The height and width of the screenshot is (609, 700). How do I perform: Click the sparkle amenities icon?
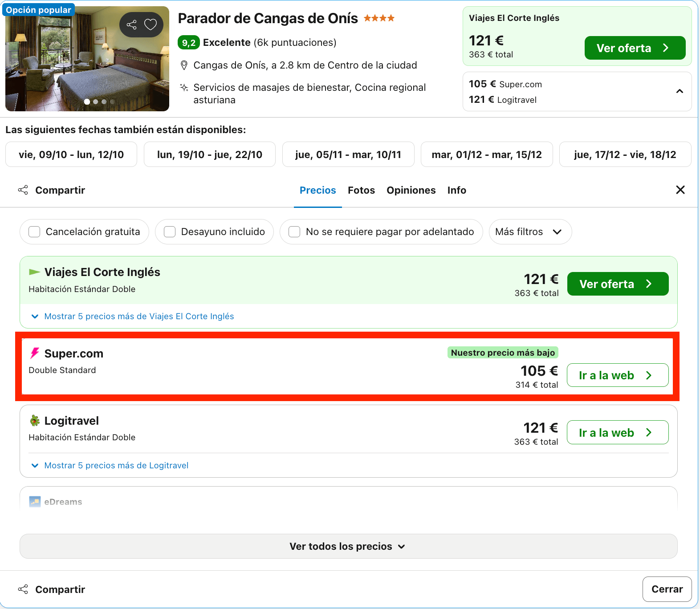184,87
